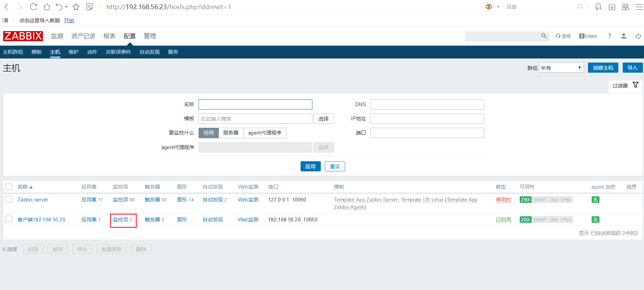Image resolution: width=644 pixels, height=290 pixels.
Task: Choose agent代理程序 monitoring option
Action: 265,133
